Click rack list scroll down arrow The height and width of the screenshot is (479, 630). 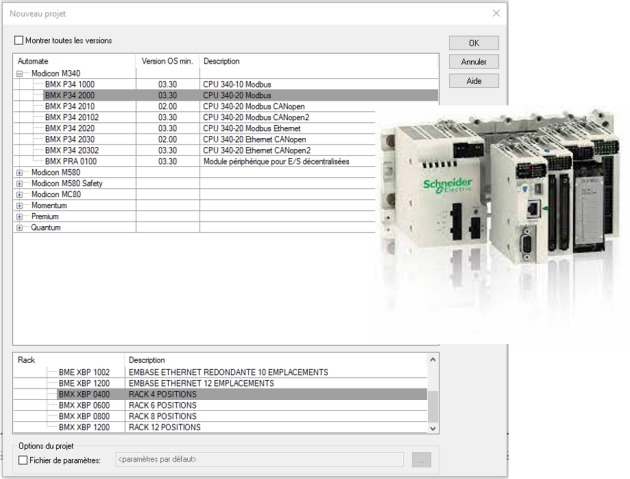pos(433,428)
